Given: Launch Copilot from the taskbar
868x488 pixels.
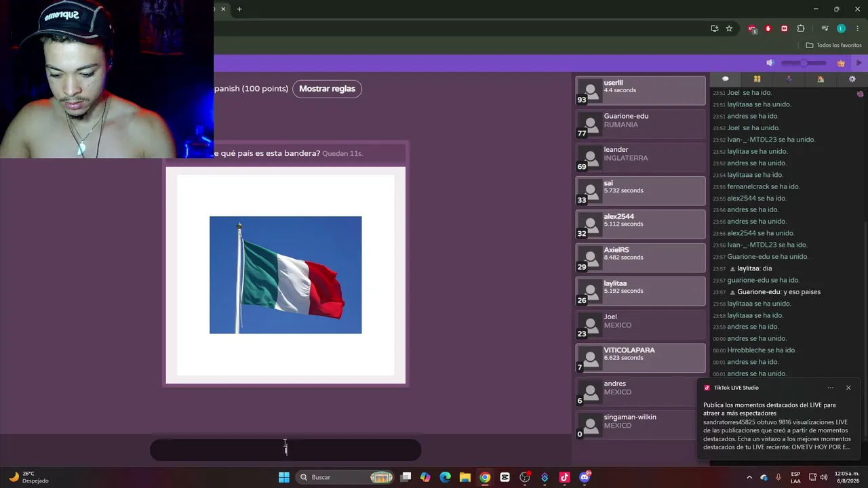Looking at the screenshot, I should (425, 477).
